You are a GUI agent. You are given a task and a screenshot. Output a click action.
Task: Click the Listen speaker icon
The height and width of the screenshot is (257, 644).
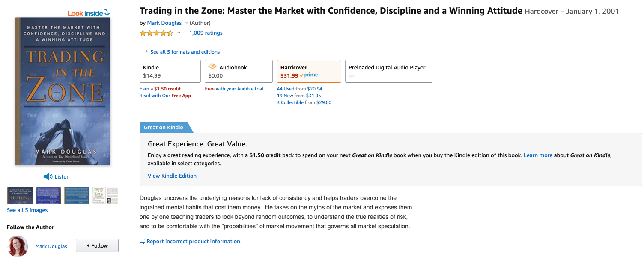click(x=48, y=176)
